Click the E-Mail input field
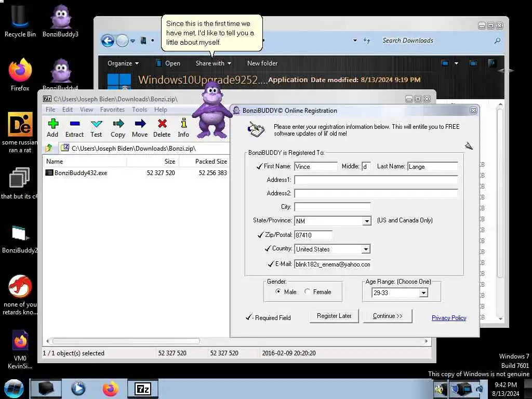 click(332, 264)
